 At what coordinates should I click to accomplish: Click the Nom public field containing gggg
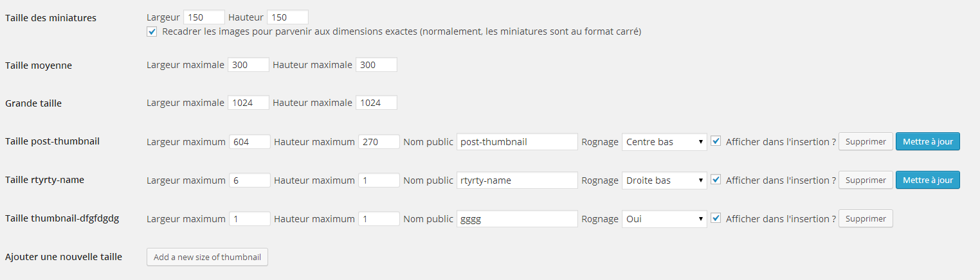tap(517, 219)
